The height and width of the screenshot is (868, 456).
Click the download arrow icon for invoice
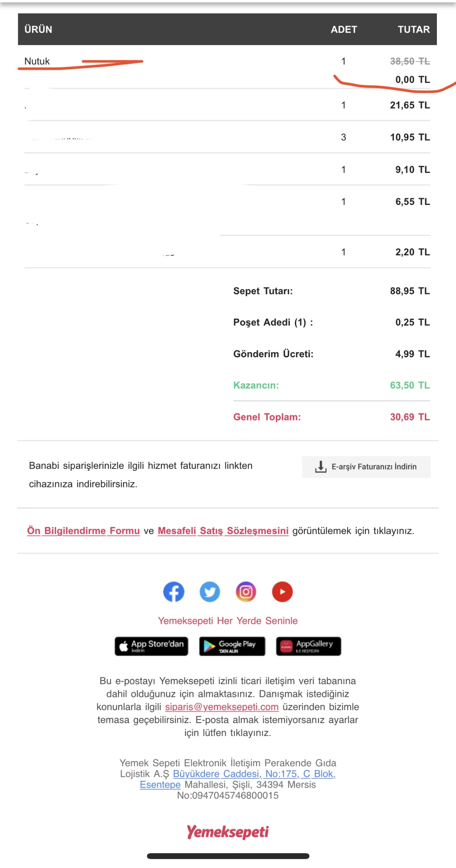(x=321, y=467)
